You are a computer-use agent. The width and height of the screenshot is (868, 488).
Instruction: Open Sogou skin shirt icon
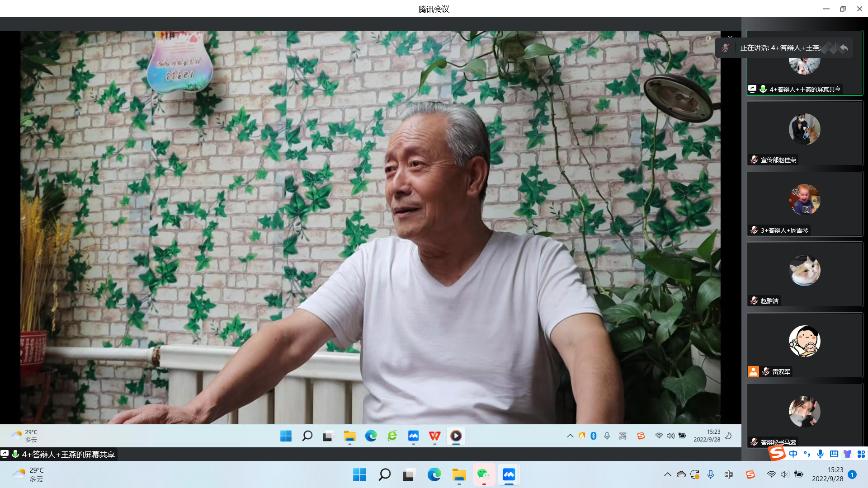coord(847,454)
